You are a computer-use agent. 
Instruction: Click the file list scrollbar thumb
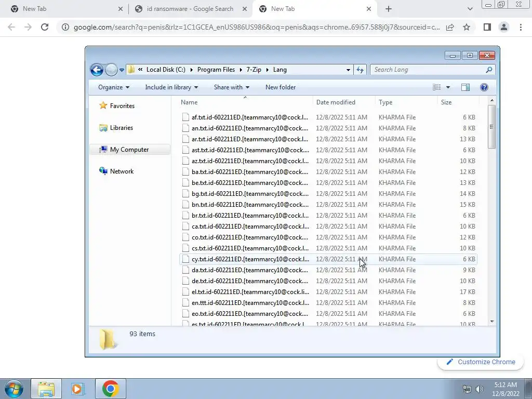491,127
